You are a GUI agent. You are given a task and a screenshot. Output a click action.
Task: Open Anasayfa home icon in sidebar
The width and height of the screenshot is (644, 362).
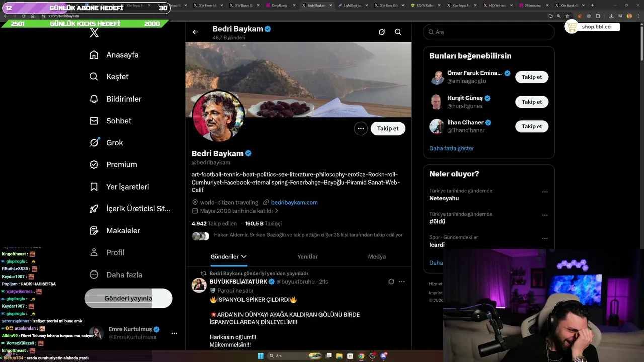click(94, 55)
